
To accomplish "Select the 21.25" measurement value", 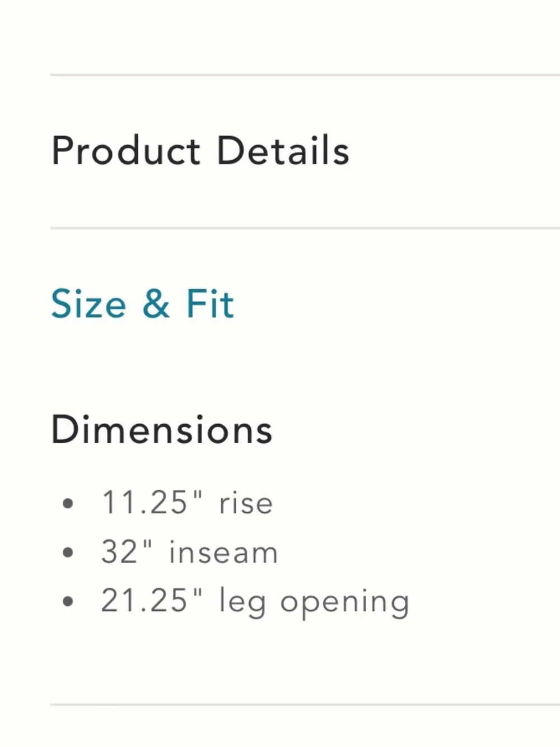I will [x=152, y=600].
